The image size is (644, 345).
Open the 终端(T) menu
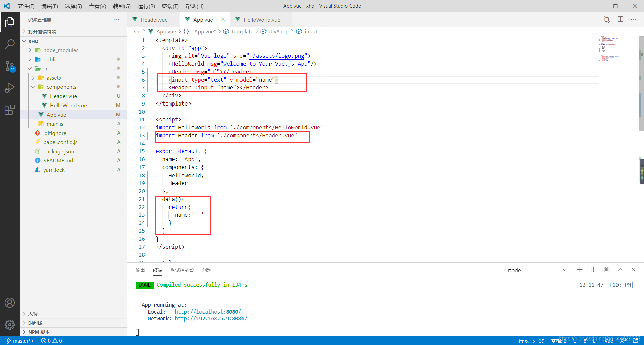point(170,6)
